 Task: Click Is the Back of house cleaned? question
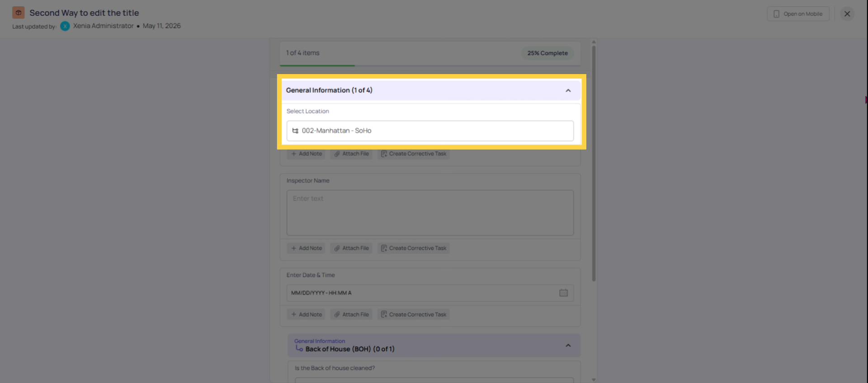(x=335, y=368)
